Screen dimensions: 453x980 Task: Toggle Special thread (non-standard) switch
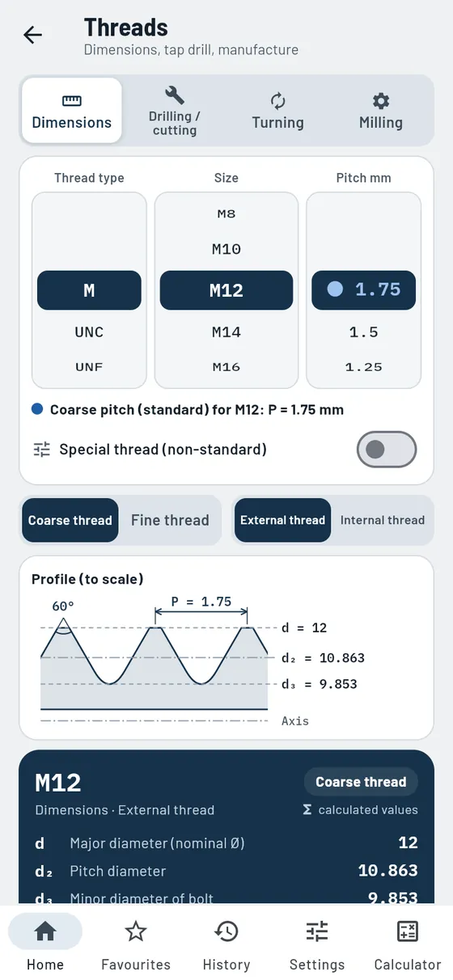[x=387, y=450]
